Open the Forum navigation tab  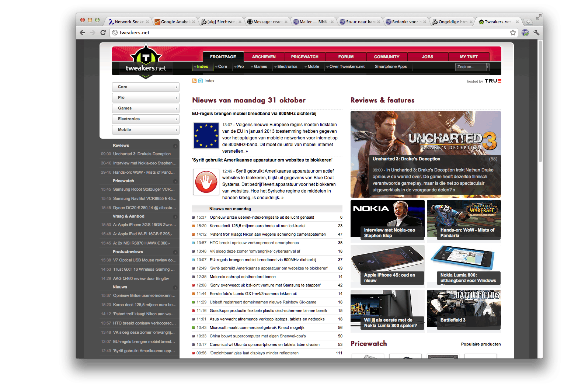(346, 57)
